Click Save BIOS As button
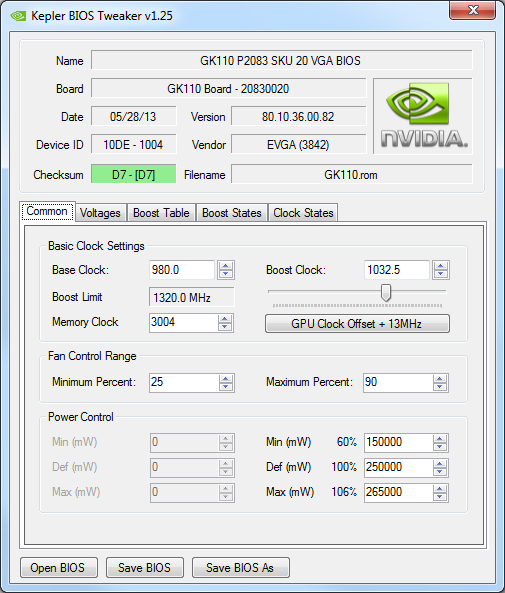505x593 pixels. (241, 567)
